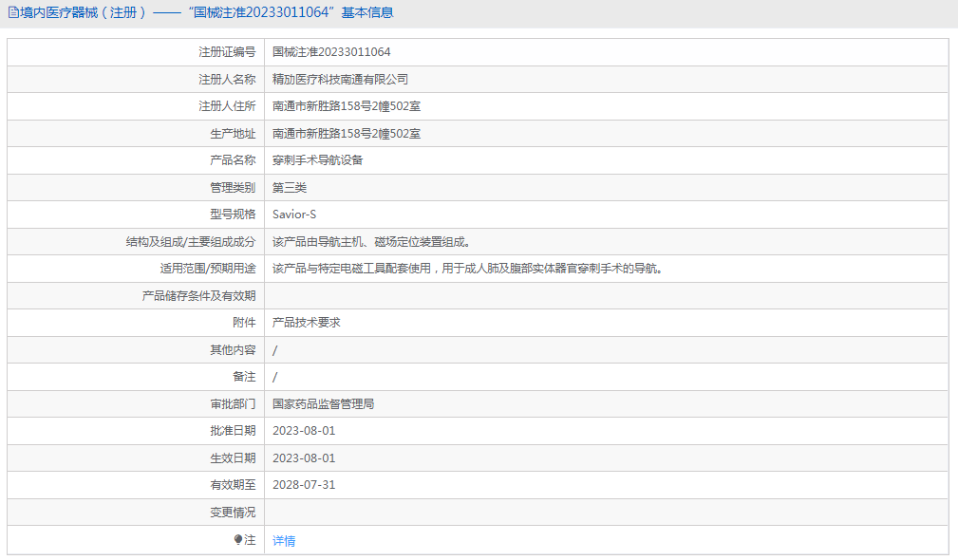Image resolution: width=958 pixels, height=560 pixels.
Task: Click approval department 国家药品监督管理局
Action: pos(323,403)
